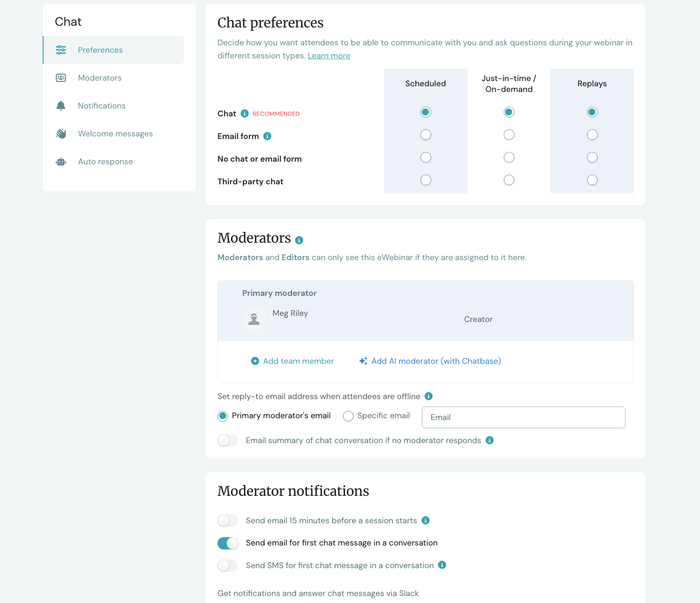
Task: Open Notifications via the bell icon
Action: point(61,105)
